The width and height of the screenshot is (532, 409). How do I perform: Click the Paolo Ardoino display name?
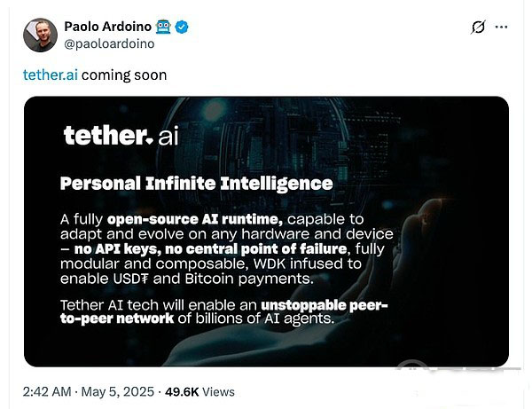[x=107, y=27]
